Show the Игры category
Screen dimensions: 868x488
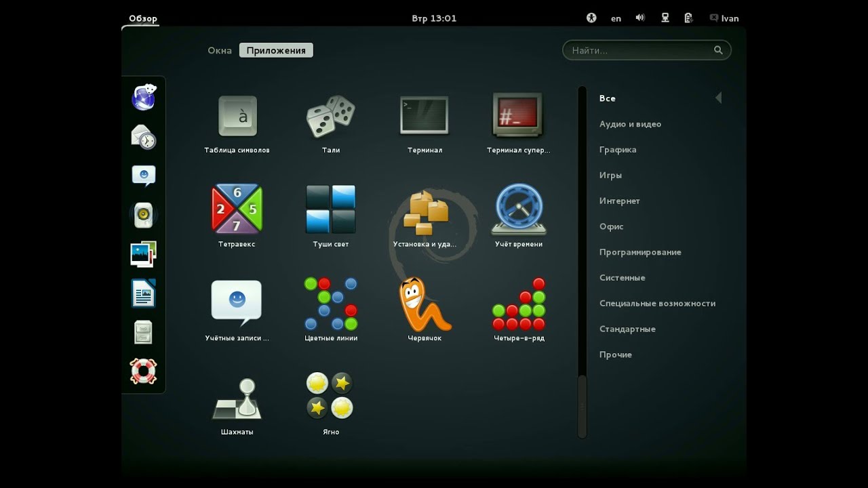pyautogui.click(x=610, y=176)
